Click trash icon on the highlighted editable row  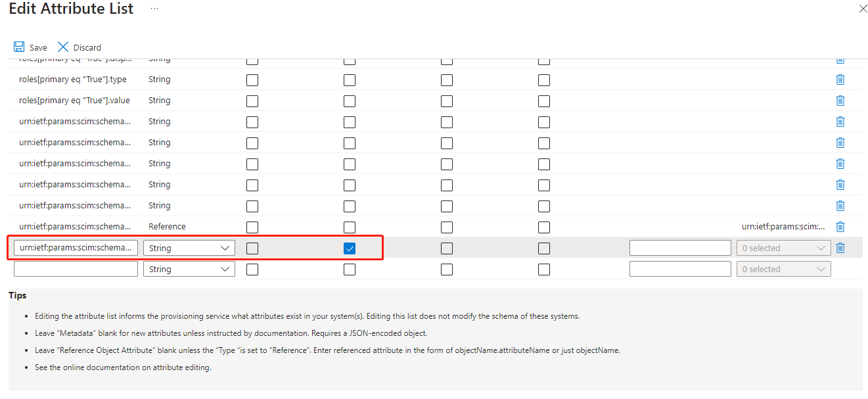point(840,248)
